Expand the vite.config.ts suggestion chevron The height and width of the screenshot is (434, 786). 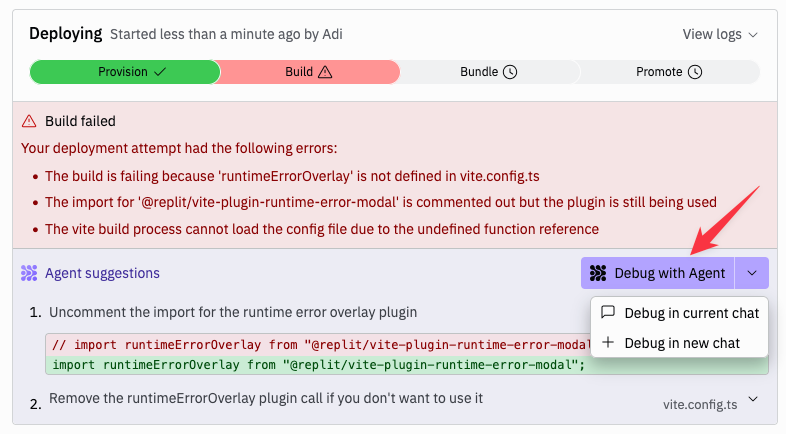(x=753, y=399)
